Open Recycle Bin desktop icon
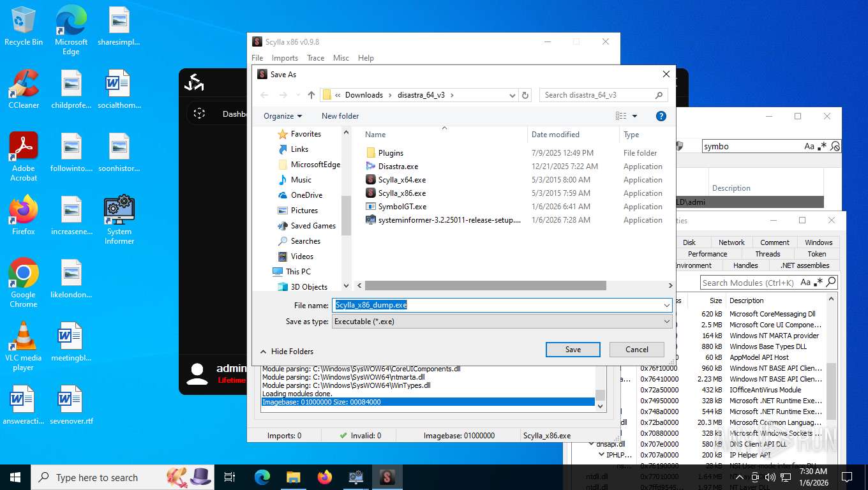The image size is (868, 490). tap(24, 26)
